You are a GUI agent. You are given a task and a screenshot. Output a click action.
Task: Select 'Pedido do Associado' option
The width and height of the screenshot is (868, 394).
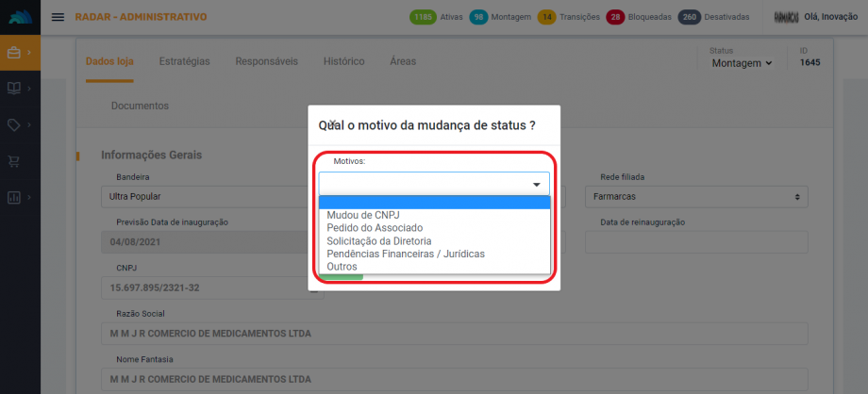click(x=374, y=228)
